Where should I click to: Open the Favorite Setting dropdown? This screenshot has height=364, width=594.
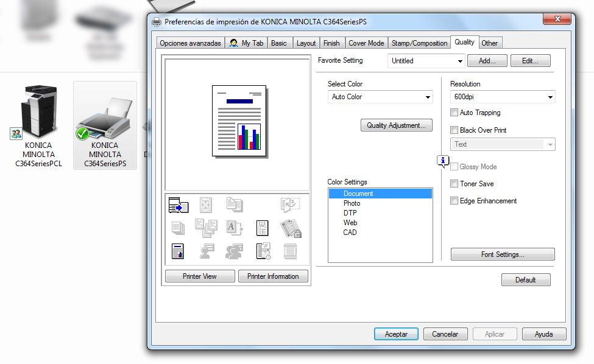[426, 60]
